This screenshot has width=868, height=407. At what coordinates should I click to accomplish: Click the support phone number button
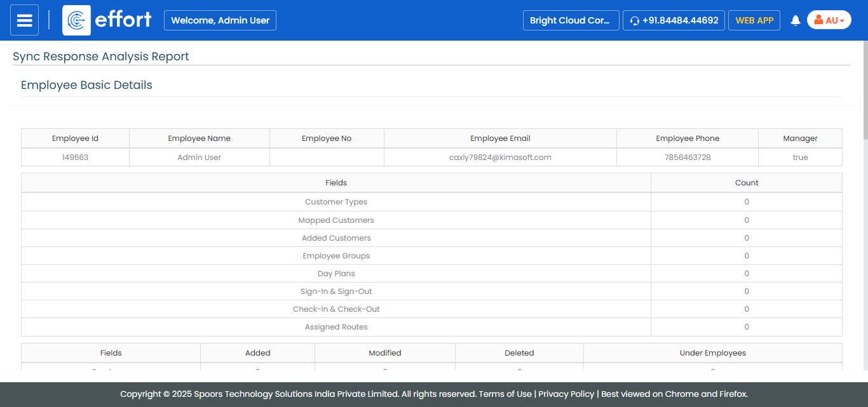tap(674, 20)
